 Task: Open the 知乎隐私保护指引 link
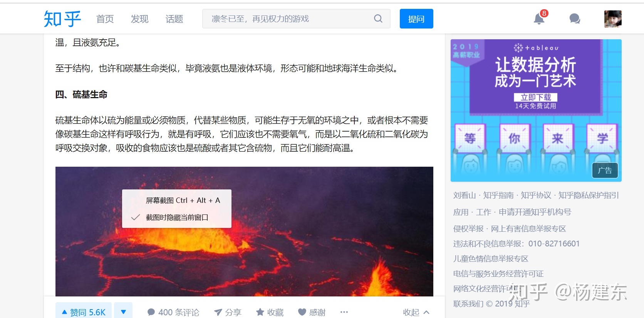(589, 195)
